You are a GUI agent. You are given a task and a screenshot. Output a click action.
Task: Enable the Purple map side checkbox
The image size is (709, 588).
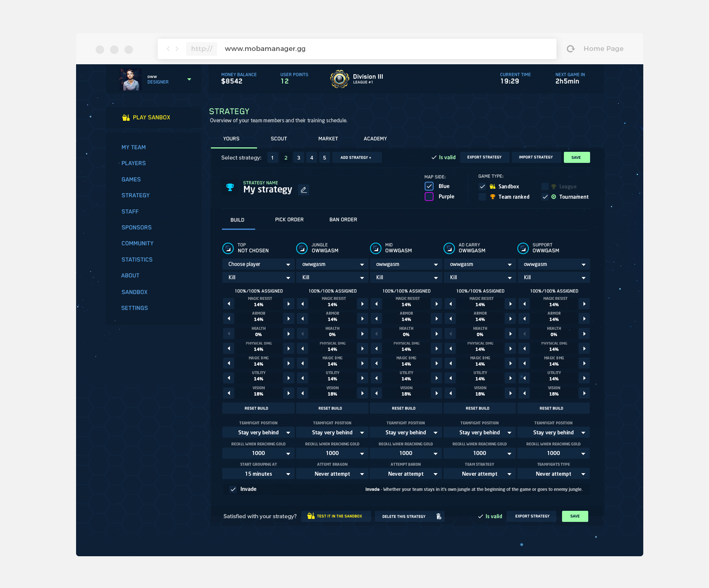(429, 196)
